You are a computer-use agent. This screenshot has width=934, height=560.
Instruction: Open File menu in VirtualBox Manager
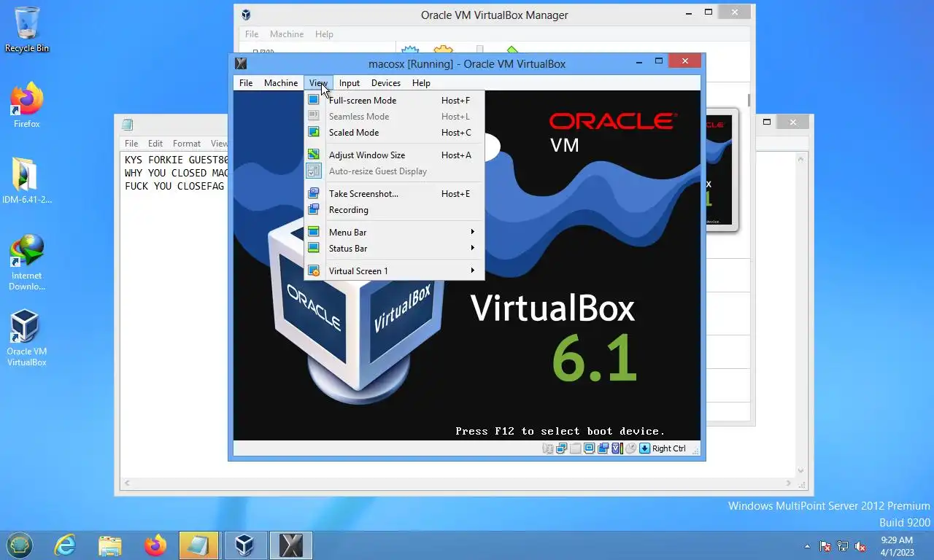point(252,34)
